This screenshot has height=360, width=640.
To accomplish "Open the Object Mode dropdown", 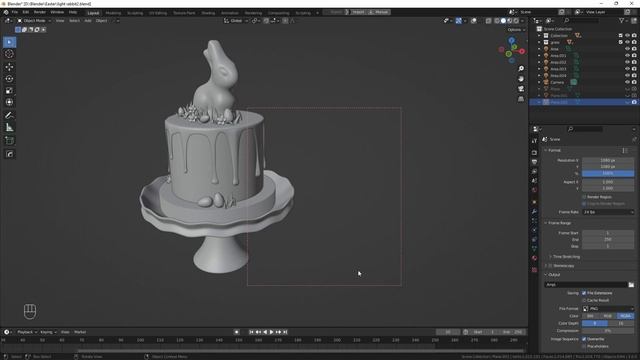I will (x=34, y=20).
